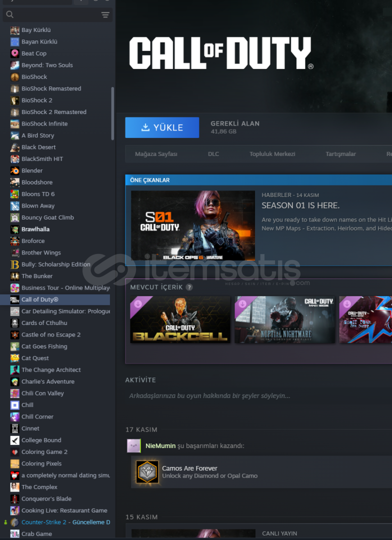Select Charlie's Adventure in library

click(48, 381)
